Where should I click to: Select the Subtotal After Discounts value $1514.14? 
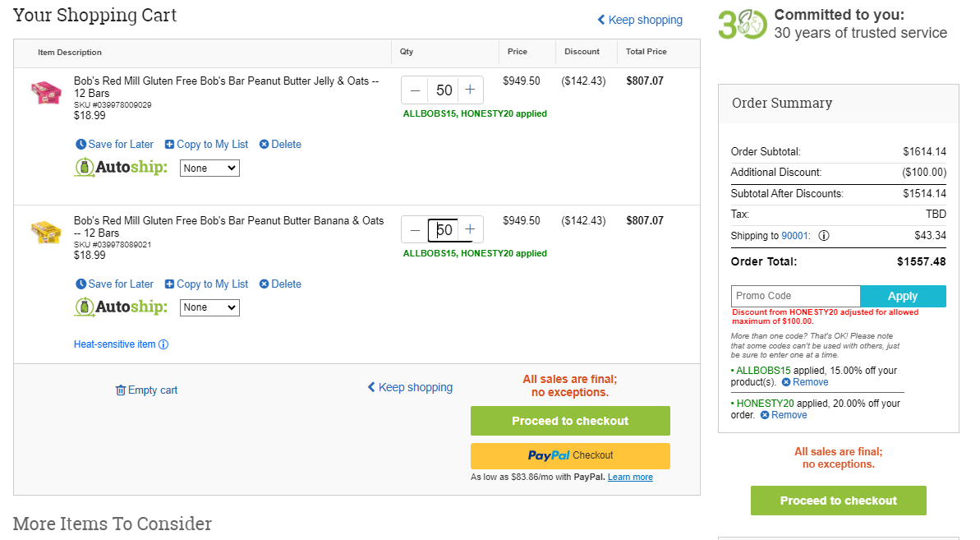(x=924, y=194)
